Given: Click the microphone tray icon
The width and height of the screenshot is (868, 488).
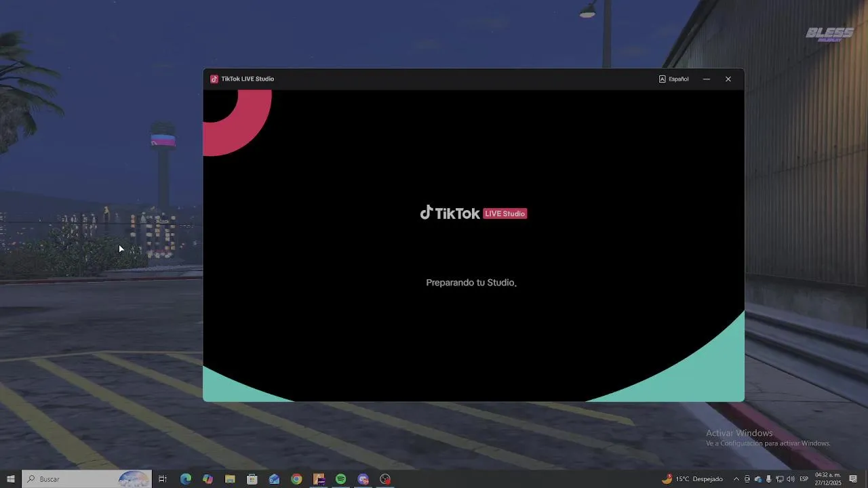Looking at the screenshot, I should [768, 479].
